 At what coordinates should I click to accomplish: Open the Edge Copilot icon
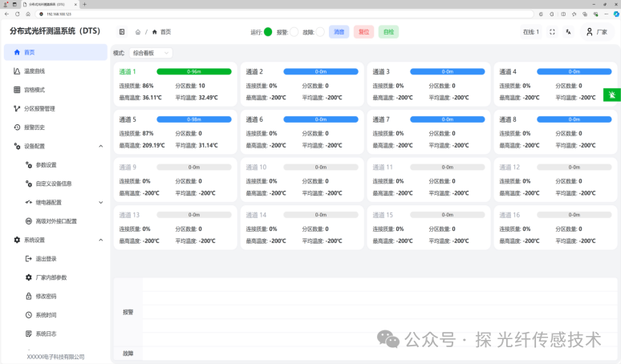click(x=616, y=14)
